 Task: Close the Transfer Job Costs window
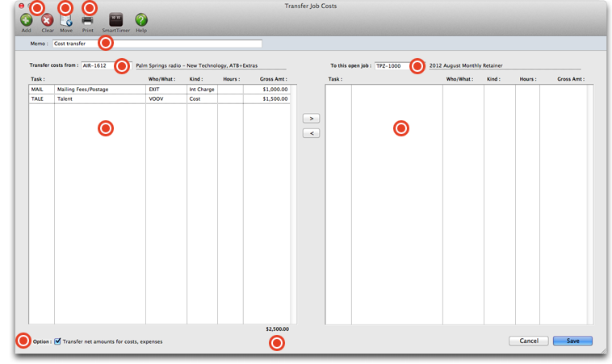click(x=21, y=6)
